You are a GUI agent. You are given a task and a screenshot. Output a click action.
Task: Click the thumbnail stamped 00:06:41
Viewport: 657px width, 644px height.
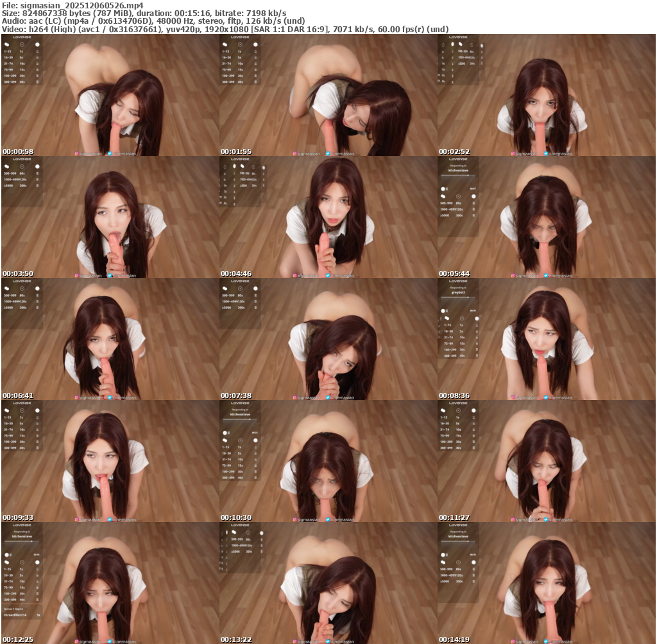110,339
